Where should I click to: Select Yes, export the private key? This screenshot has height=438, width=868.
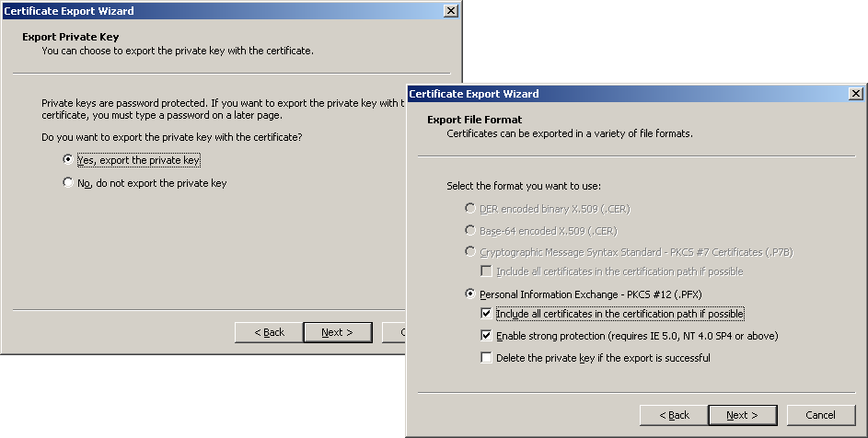[x=68, y=160]
